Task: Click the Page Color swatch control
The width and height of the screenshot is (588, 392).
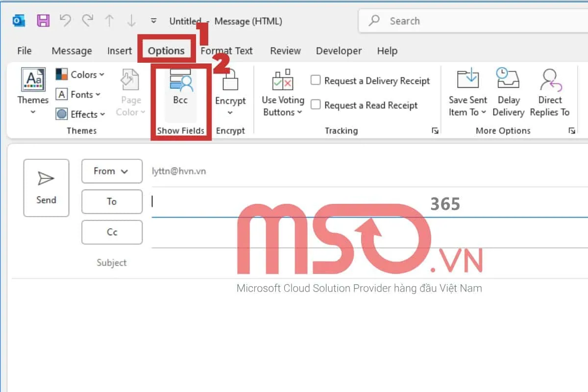Action: 130,93
